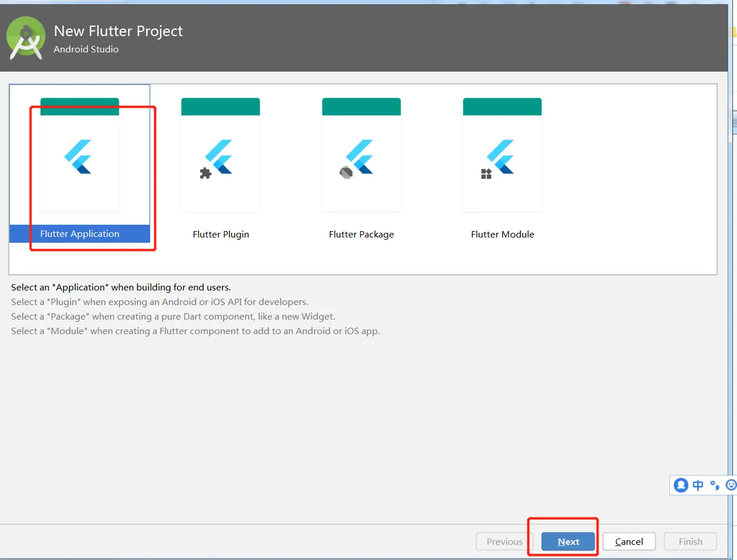Click the IME punctuation toggle icon
The height and width of the screenshot is (560, 737).
[714, 485]
